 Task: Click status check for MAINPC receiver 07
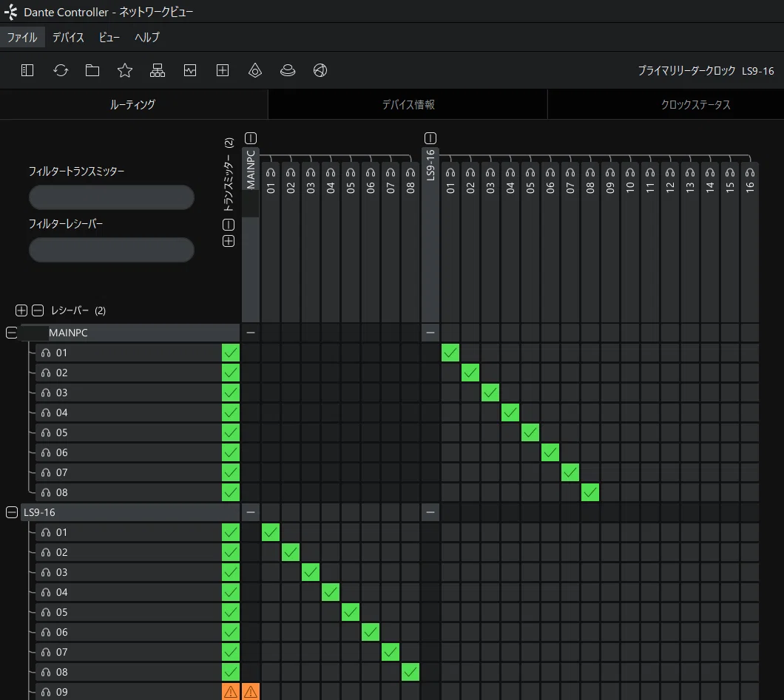point(231,472)
